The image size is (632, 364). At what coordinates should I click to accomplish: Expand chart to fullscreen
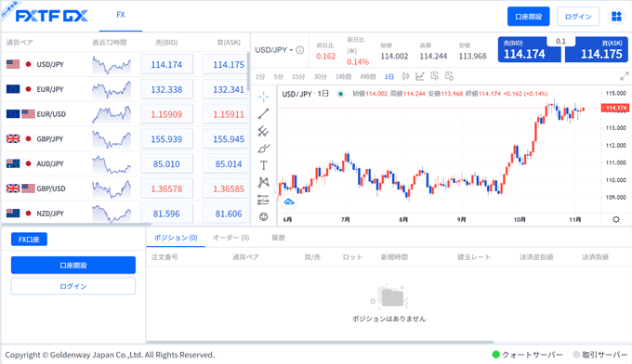pos(625,76)
